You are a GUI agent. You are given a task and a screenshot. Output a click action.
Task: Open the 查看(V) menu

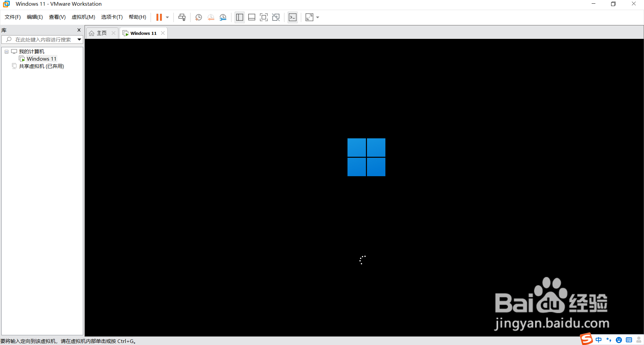click(x=57, y=17)
